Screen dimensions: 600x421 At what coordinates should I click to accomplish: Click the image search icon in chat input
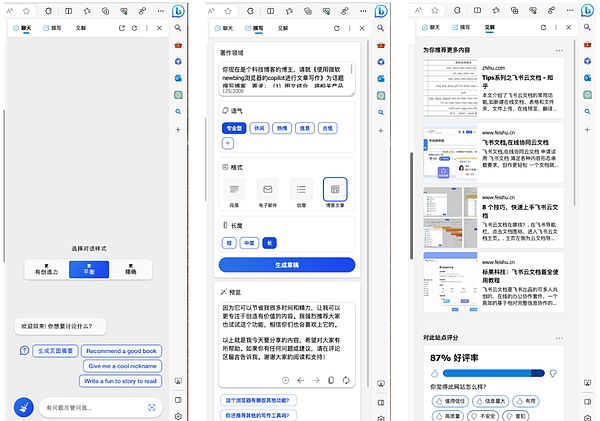click(151, 407)
